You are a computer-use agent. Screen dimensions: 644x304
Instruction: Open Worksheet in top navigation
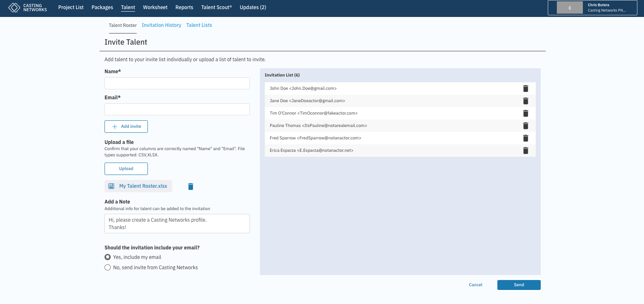point(155,7)
